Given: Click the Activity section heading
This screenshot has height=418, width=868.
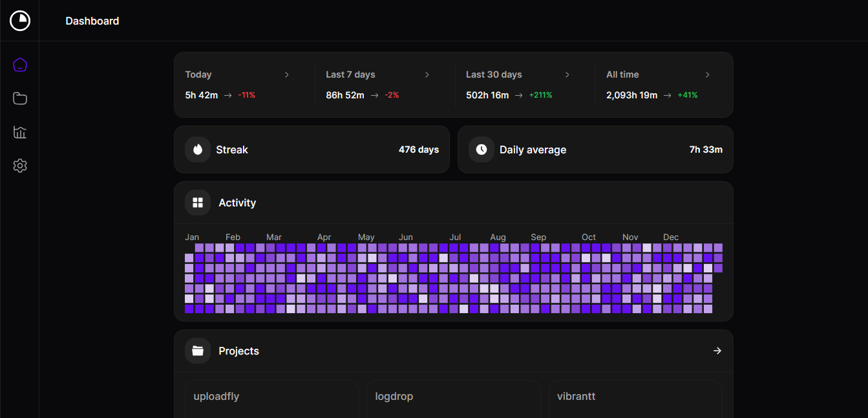Looking at the screenshot, I should [237, 203].
